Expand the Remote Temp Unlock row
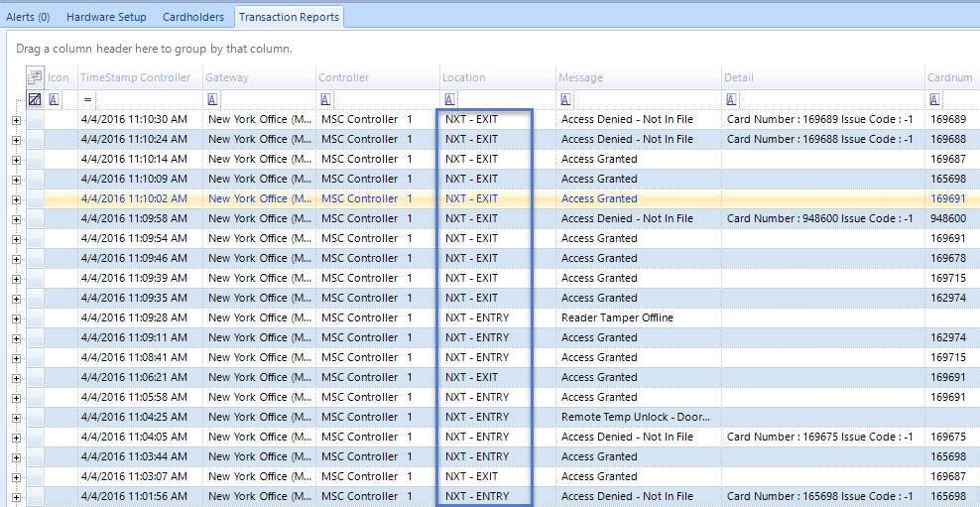 point(16,417)
